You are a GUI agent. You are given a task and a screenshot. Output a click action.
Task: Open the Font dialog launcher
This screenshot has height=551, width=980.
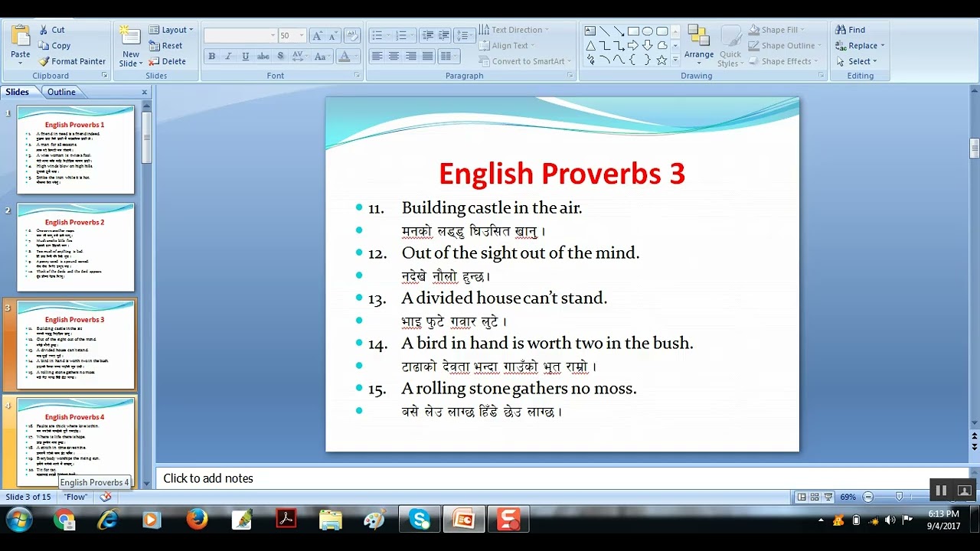click(357, 76)
